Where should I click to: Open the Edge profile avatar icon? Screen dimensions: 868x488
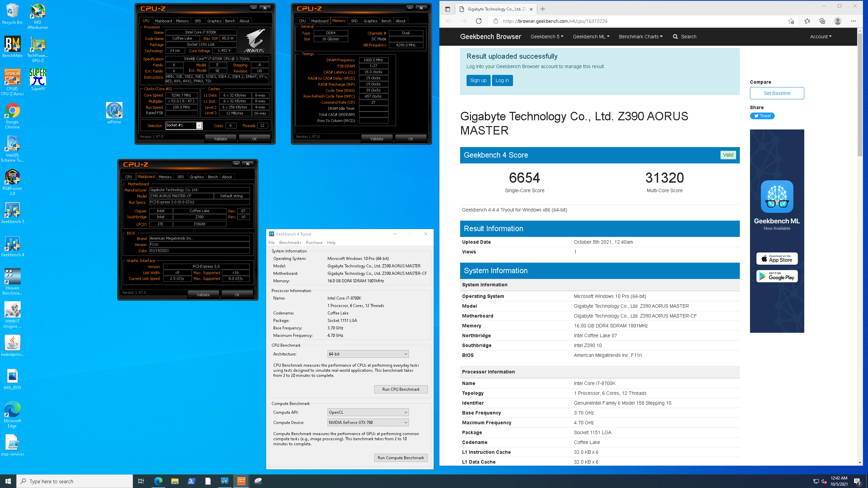pos(838,21)
